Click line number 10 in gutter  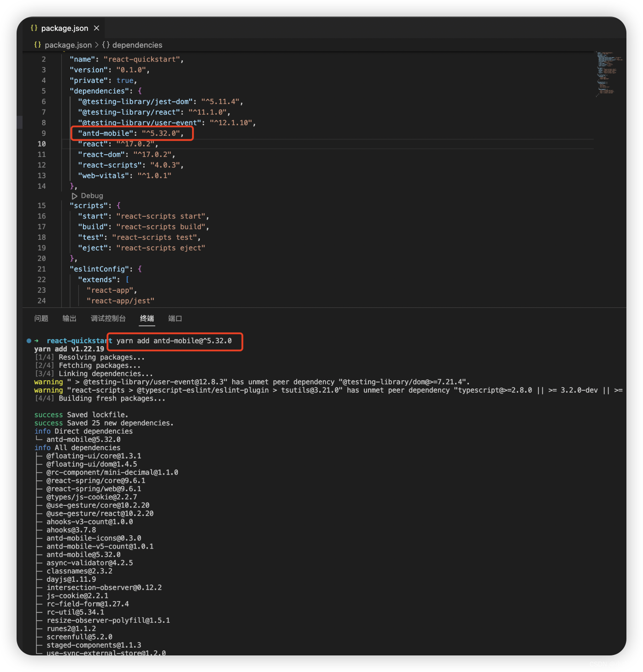(x=41, y=144)
